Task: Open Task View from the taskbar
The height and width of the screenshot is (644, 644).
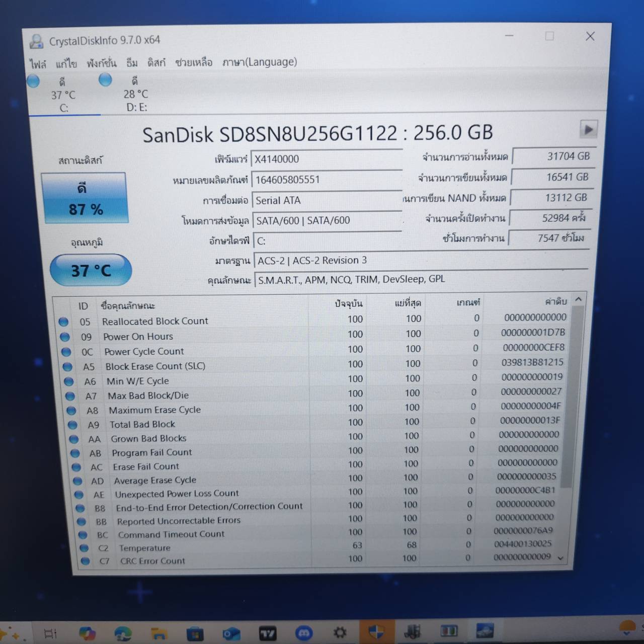Action: coord(51,634)
